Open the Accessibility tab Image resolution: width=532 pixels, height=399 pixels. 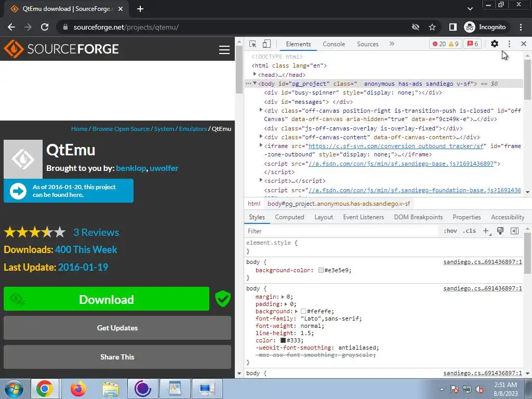click(x=508, y=217)
